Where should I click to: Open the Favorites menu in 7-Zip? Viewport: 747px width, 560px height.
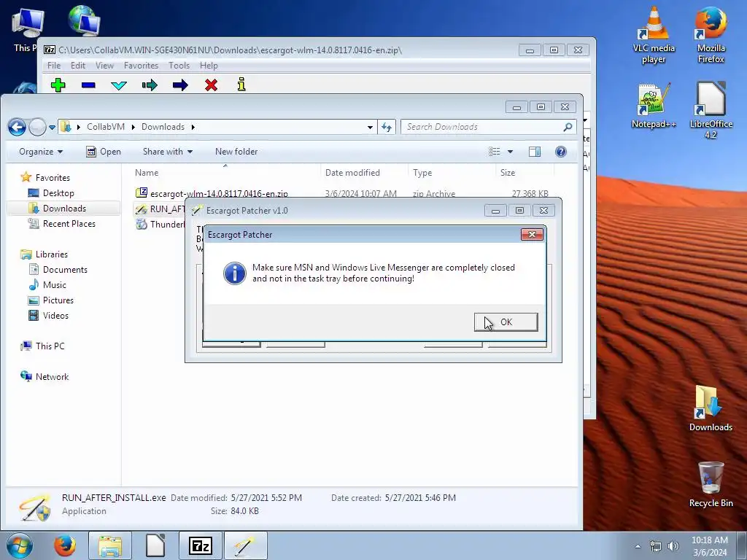coord(141,65)
